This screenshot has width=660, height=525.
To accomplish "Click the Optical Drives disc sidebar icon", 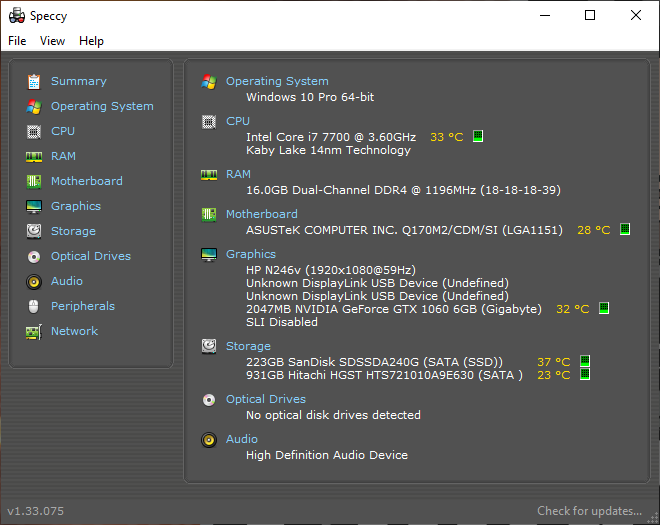I will (34, 256).
